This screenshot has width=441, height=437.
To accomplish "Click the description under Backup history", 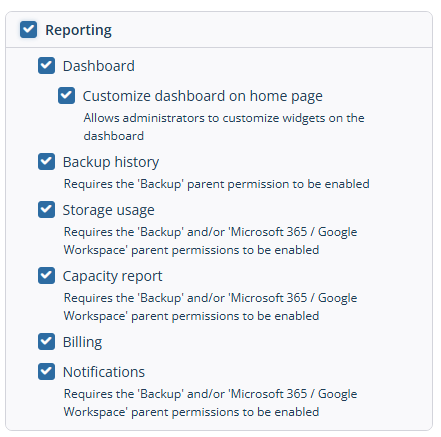I will (217, 184).
